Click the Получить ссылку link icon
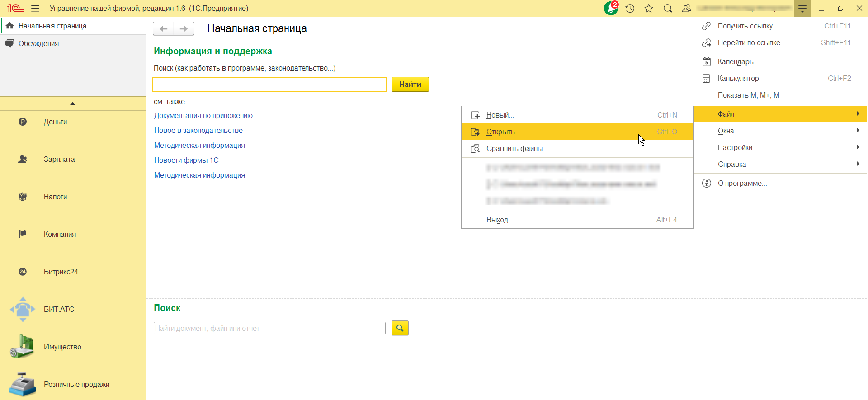 coord(706,26)
